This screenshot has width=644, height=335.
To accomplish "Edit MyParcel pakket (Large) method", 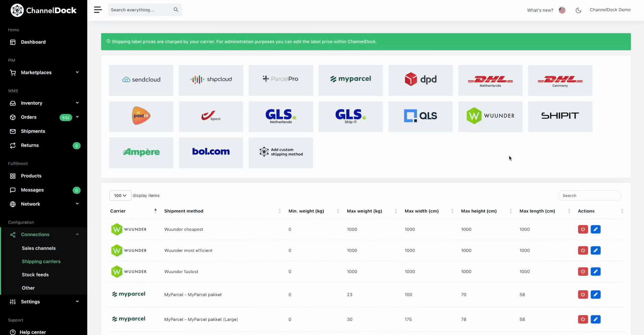I will (x=596, y=319).
